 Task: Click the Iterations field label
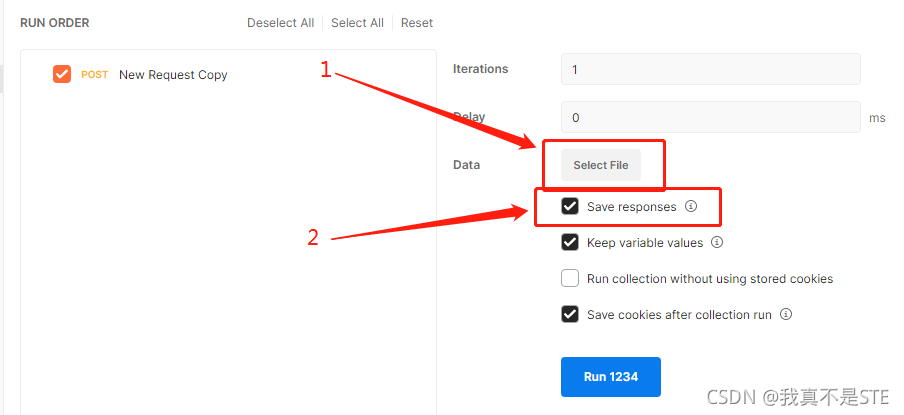pyautogui.click(x=481, y=69)
